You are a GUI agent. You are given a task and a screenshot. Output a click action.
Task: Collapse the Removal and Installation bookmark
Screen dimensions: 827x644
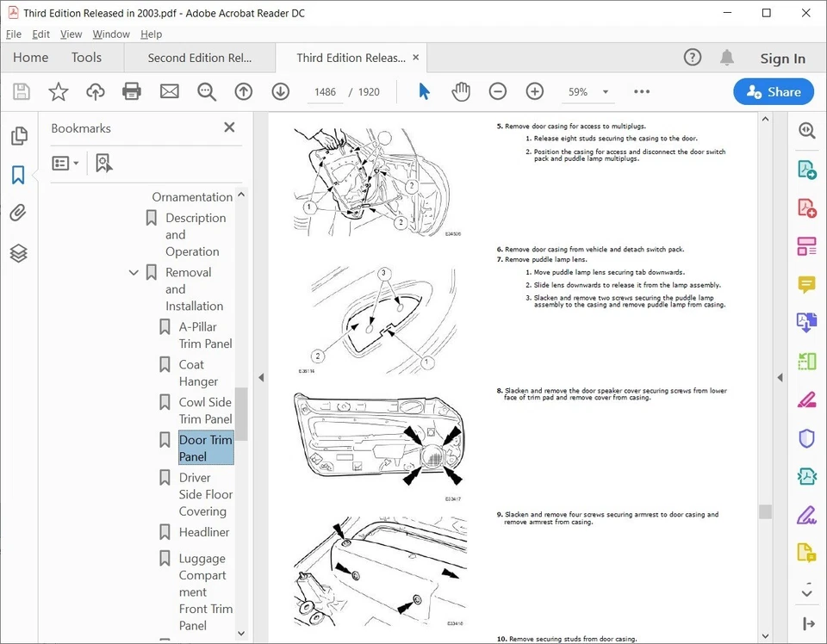(x=134, y=272)
